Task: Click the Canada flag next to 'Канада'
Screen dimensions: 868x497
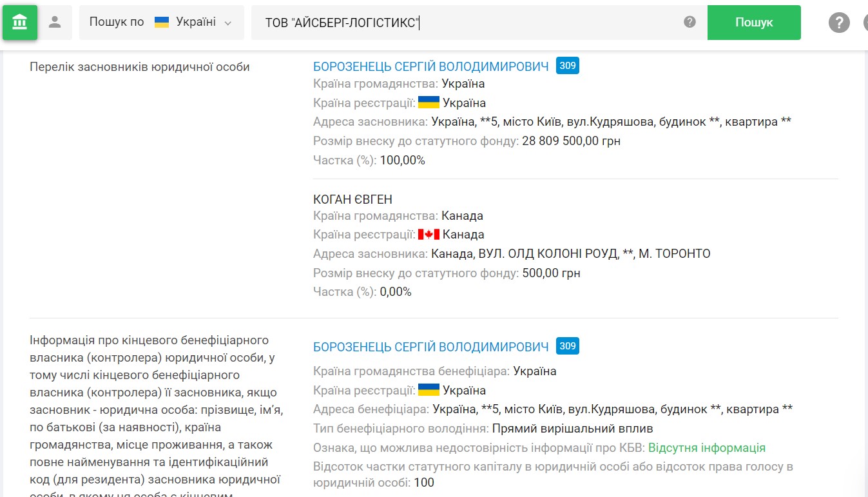Action: point(429,235)
